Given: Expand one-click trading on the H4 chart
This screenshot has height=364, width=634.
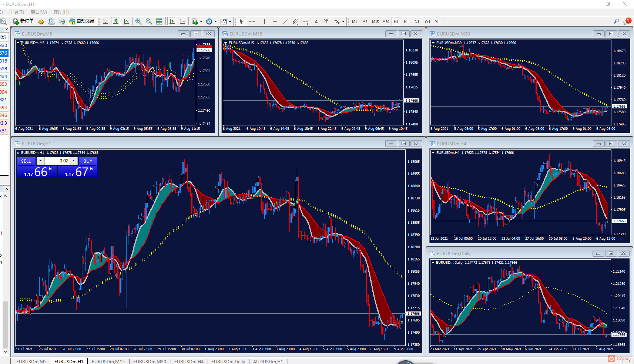Looking at the screenshot, I should (x=433, y=153).
